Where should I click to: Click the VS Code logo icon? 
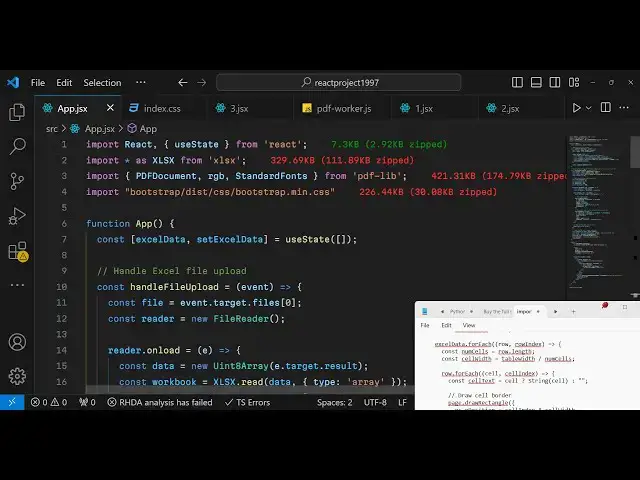point(13,82)
